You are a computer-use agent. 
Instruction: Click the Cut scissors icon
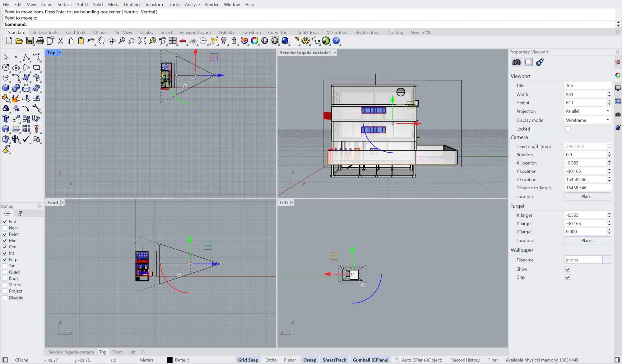click(x=60, y=41)
